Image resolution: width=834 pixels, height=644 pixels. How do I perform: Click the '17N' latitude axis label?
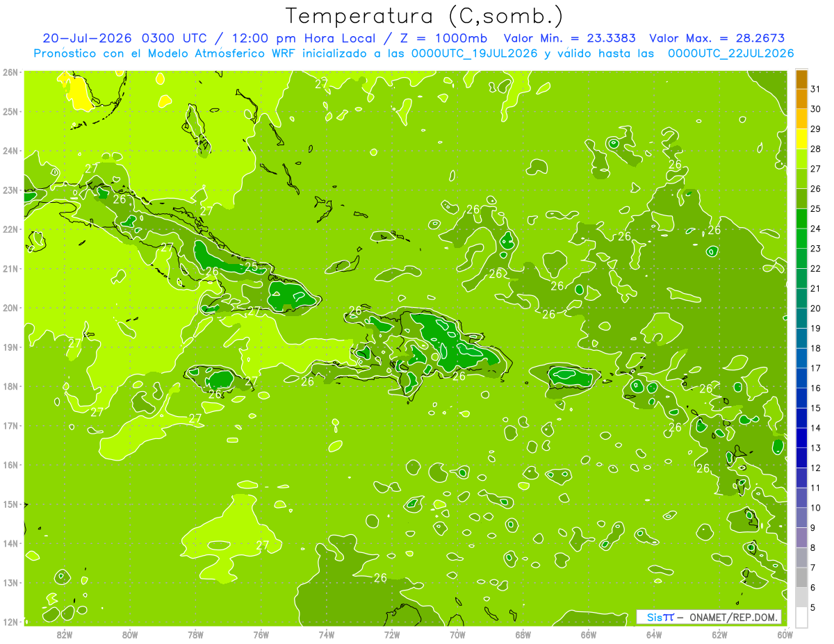10,425
